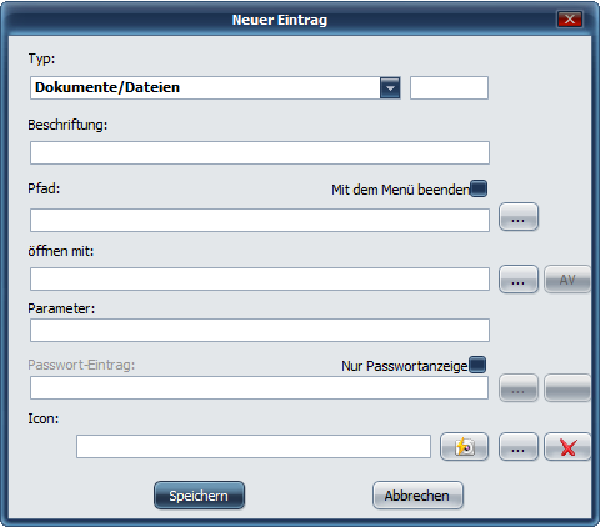
Task: Toggle the Nur Passwortanzeige checkbox
Action: (x=478, y=365)
